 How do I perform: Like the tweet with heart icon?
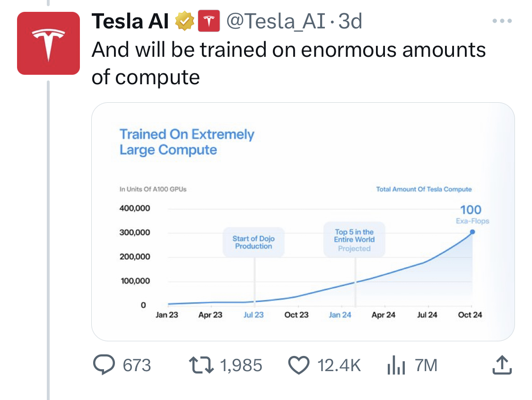click(298, 364)
